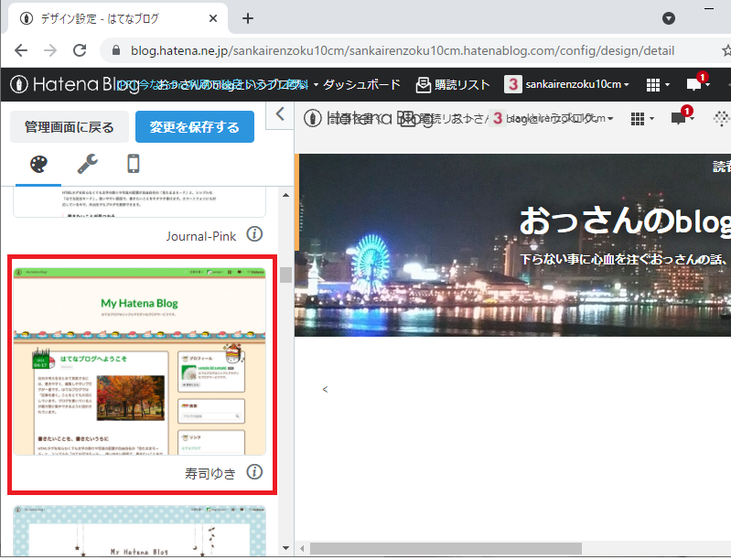Click theme list scroll down arrow
731x560 pixels.
(285, 548)
